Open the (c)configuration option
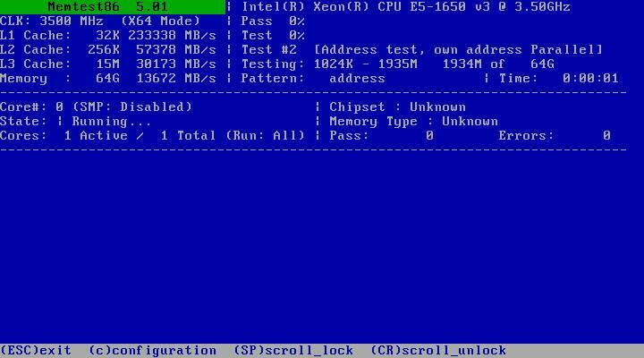The width and height of the screenshot is (644, 358). (152, 351)
